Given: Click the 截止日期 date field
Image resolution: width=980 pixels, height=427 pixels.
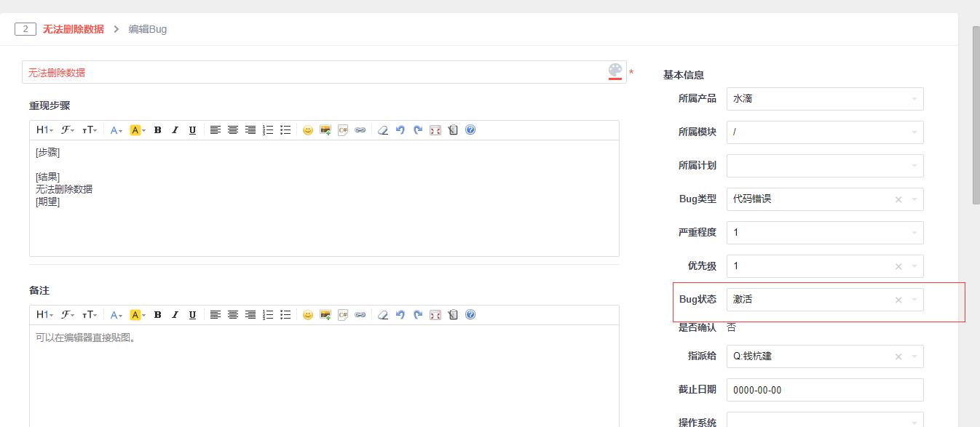Looking at the screenshot, I should (825, 390).
